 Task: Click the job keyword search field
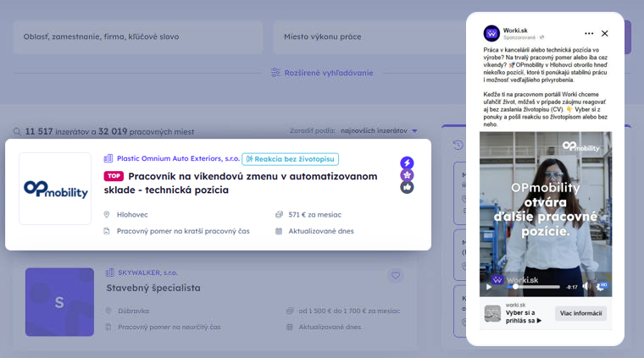[137, 37]
